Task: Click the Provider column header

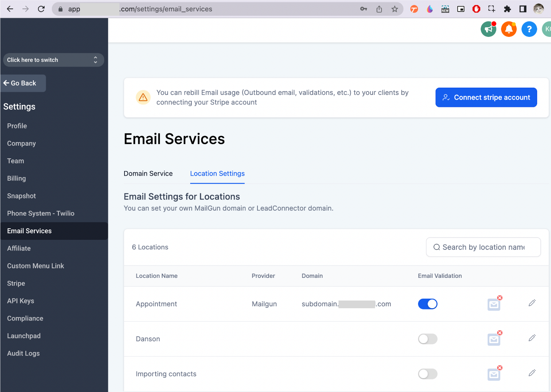Action: pos(263,276)
